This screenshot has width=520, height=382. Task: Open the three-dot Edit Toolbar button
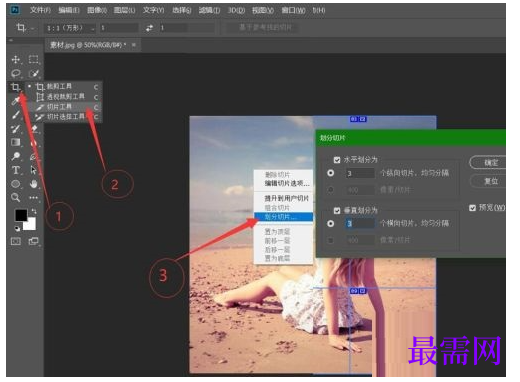[x=33, y=198]
